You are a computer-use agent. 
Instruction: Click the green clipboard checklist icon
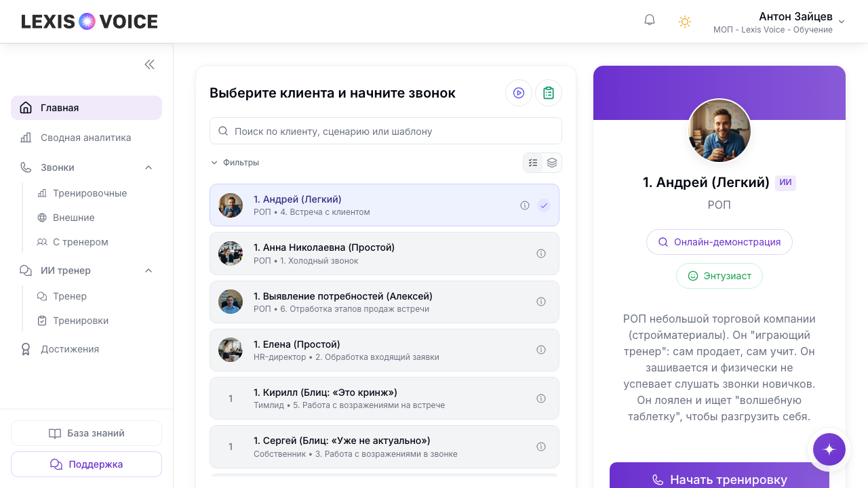point(549,93)
